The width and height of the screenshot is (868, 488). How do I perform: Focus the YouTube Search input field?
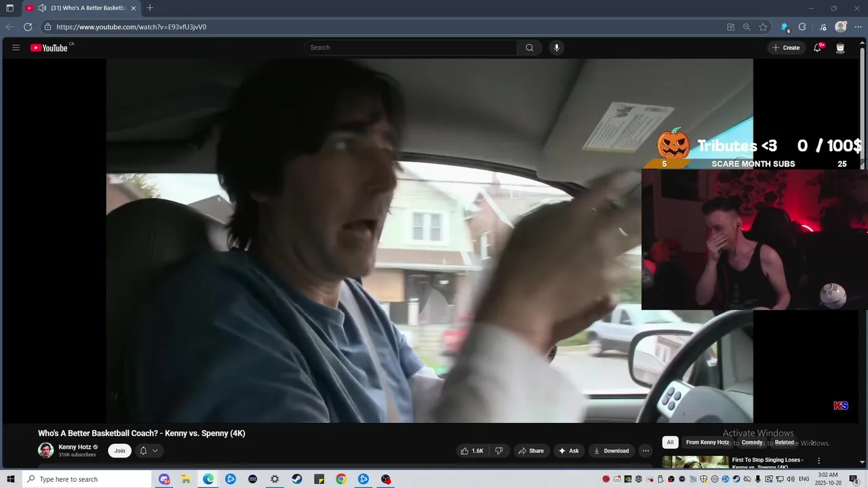410,47
